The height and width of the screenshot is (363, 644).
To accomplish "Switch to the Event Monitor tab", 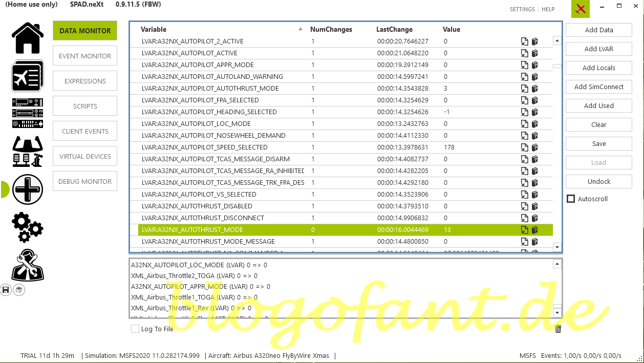I will (85, 56).
